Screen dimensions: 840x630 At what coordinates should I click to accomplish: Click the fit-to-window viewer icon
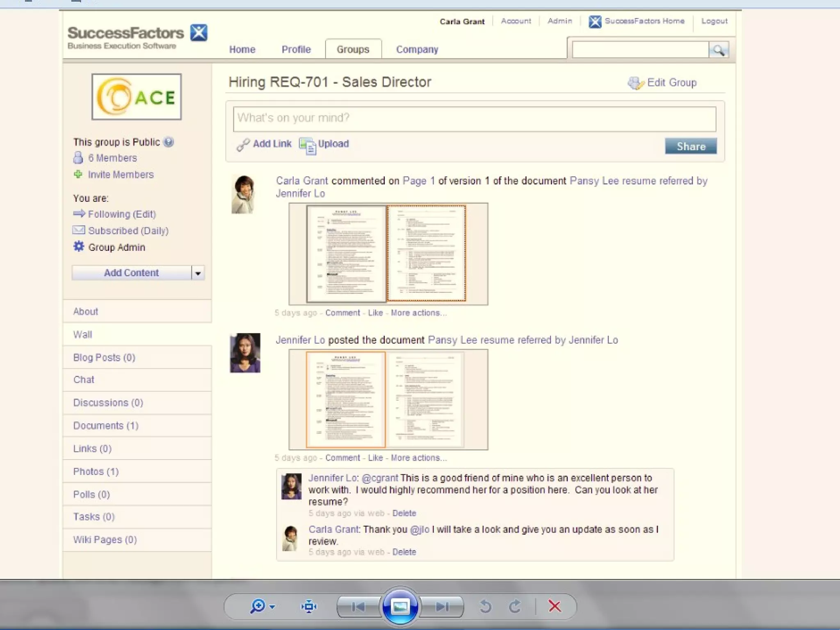(x=309, y=606)
